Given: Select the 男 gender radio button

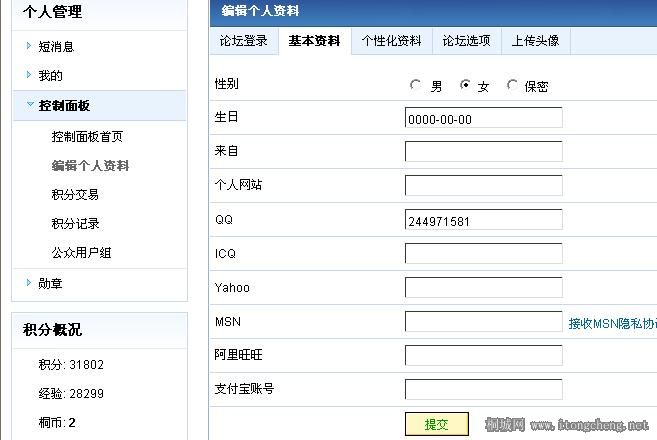Looking at the screenshot, I should (x=416, y=86).
